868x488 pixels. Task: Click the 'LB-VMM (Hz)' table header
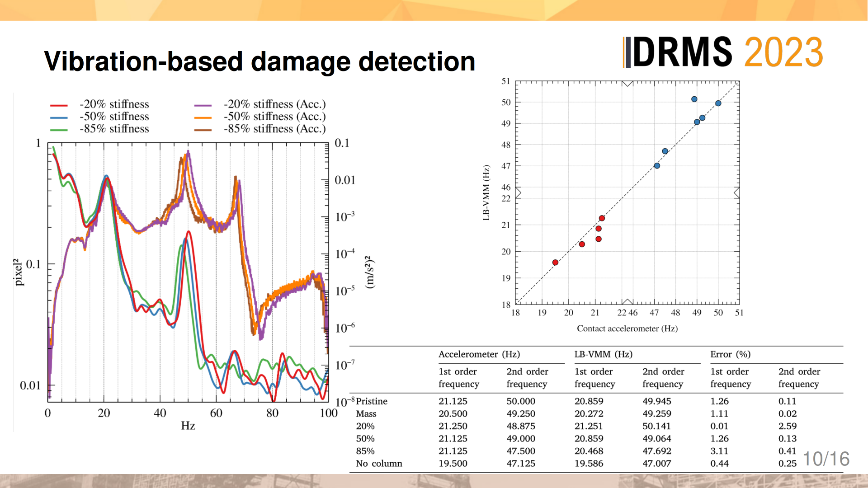(x=604, y=354)
